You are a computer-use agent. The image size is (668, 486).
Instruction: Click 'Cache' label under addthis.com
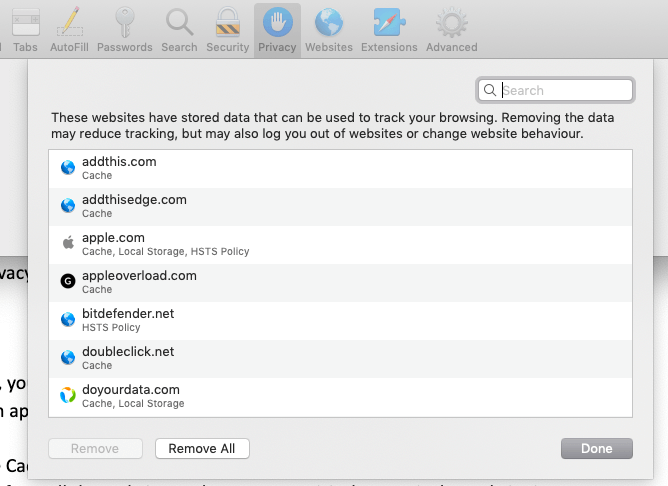click(97, 175)
